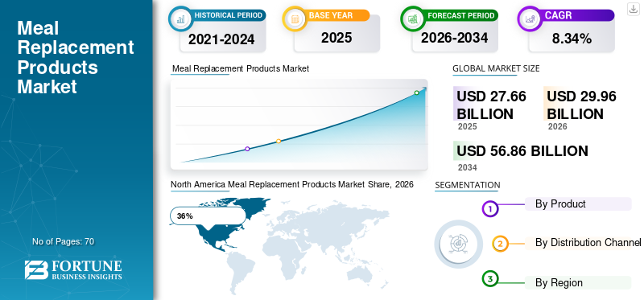The image size is (644, 300).
Task: Click the orange marker on growth chart
Action: coord(279,142)
